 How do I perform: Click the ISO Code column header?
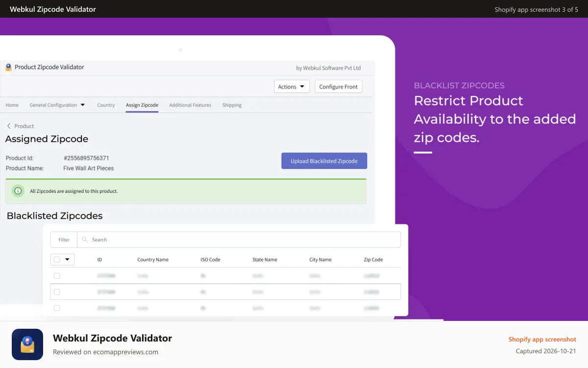tap(210, 260)
